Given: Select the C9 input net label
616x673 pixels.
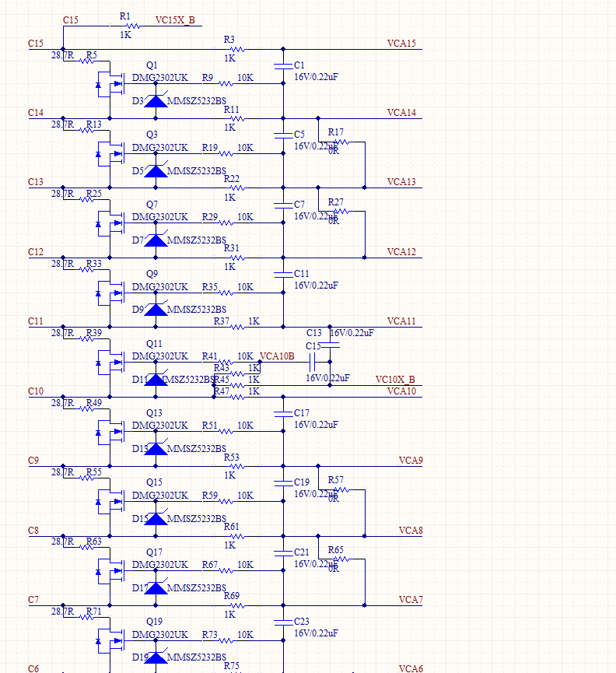Looking at the screenshot, I should click(33, 461).
